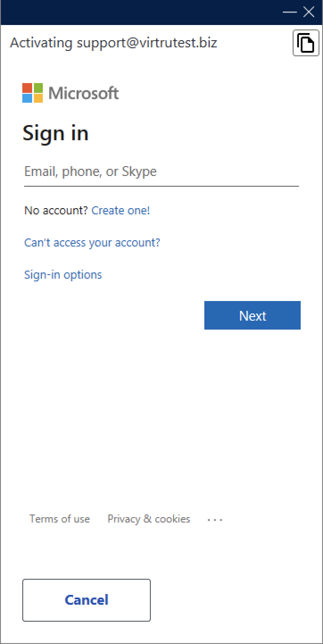Open Can't access your account? link
The image size is (323, 644).
click(92, 243)
